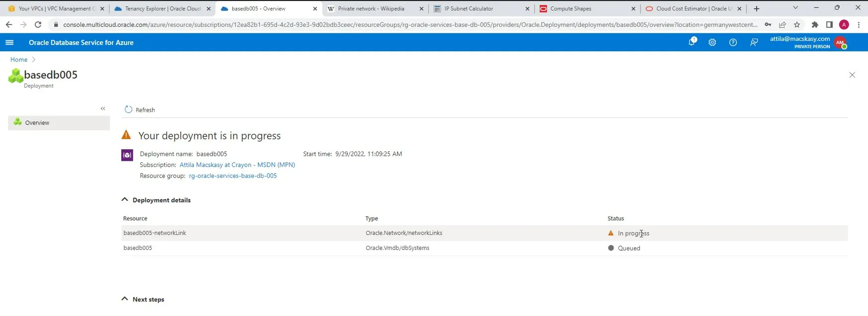Open Attila Macskasy at Crayon subscription link
The image size is (868, 316).
point(237,165)
